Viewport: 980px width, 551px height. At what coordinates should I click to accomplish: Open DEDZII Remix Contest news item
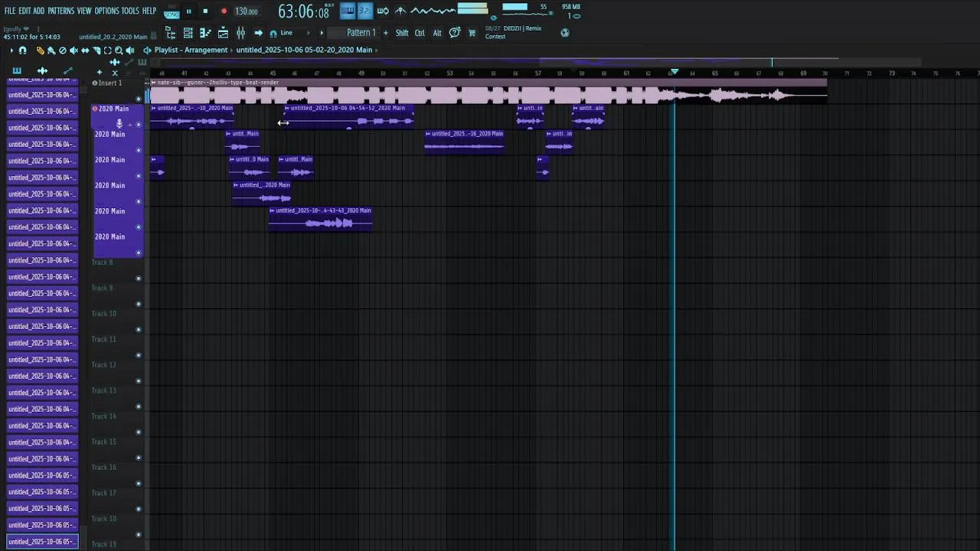coord(514,32)
